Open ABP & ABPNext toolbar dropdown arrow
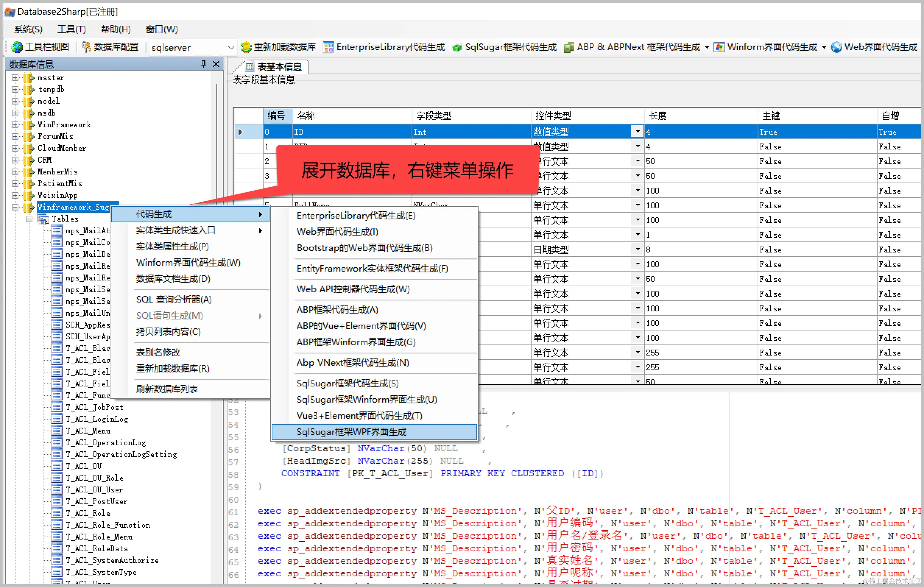924x587 pixels. click(x=707, y=47)
